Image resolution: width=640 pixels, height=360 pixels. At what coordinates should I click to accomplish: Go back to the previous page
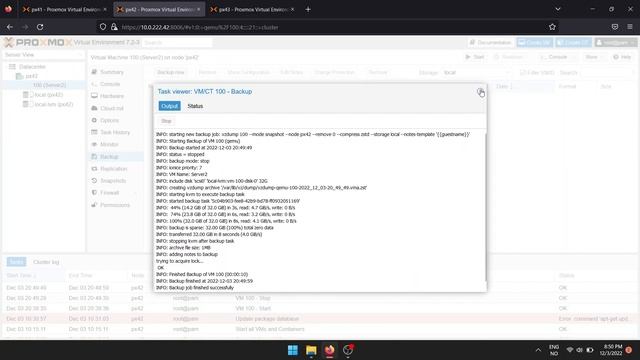[10, 27]
